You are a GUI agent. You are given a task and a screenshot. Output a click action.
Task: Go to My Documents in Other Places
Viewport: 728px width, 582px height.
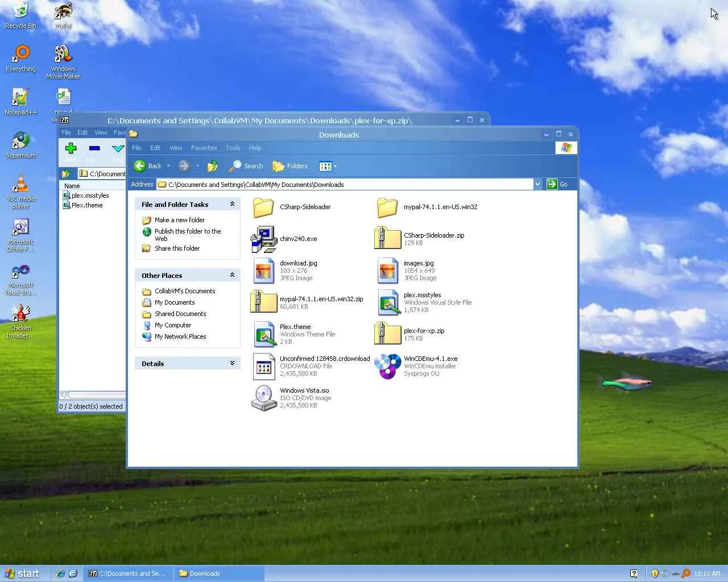click(175, 302)
